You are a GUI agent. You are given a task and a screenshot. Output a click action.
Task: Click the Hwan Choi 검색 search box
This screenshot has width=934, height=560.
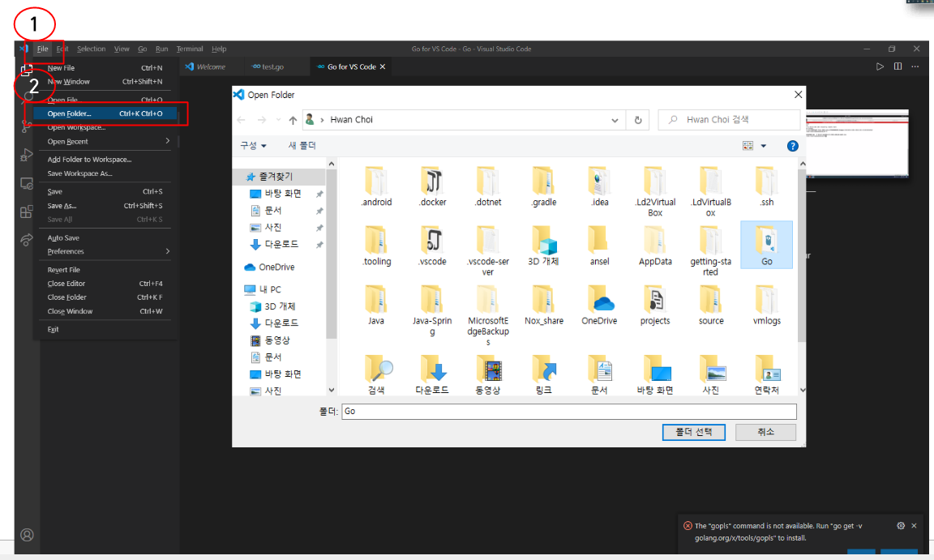729,120
